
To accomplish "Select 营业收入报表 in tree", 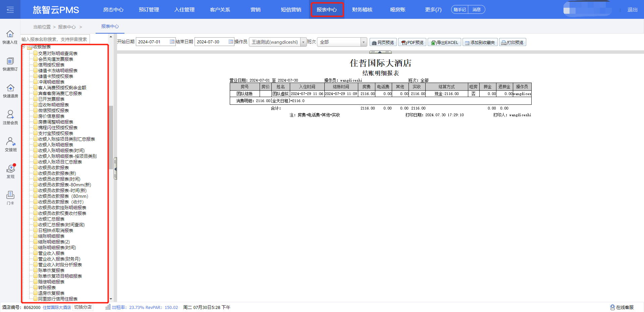I will pyautogui.click(x=51, y=253).
